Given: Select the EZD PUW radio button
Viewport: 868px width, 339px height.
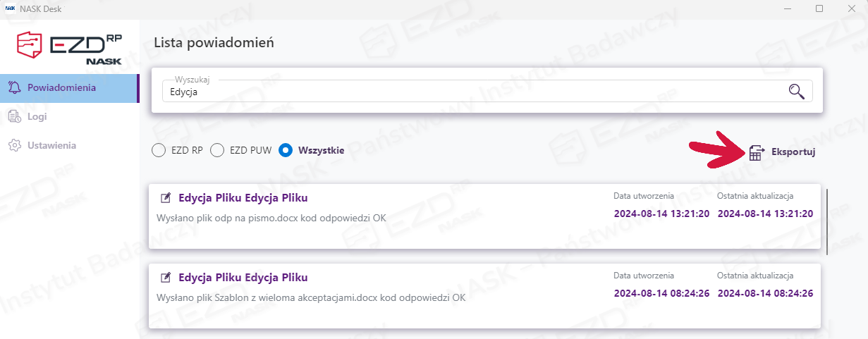Looking at the screenshot, I should [218, 150].
